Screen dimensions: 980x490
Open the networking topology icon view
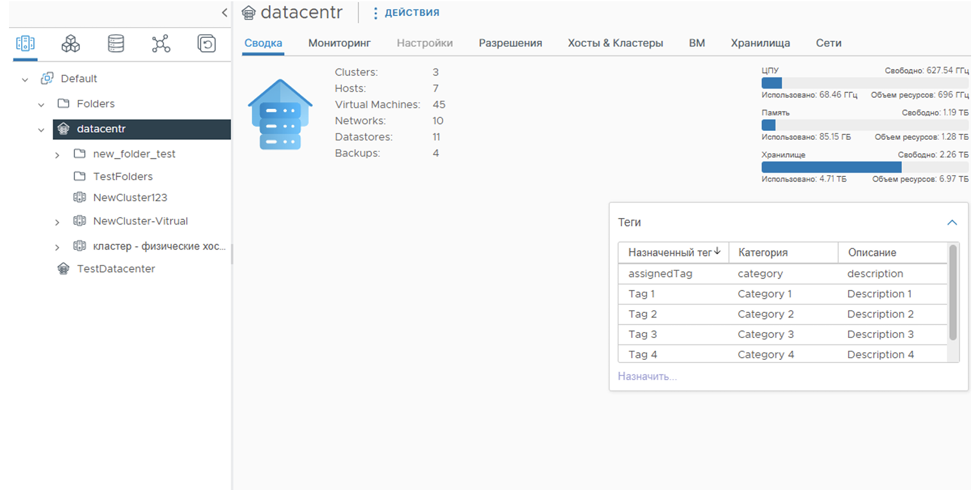(x=161, y=44)
